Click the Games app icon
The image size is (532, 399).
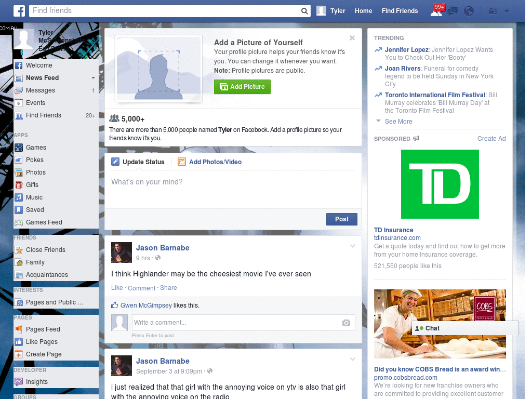click(19, 148)
